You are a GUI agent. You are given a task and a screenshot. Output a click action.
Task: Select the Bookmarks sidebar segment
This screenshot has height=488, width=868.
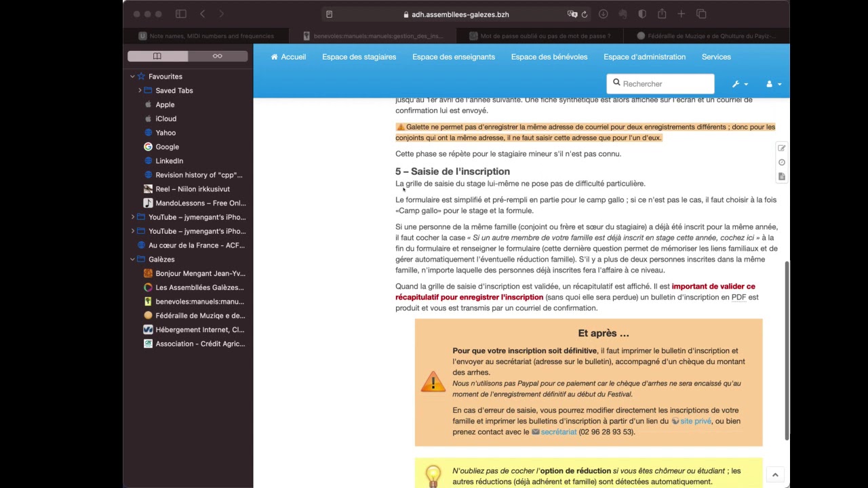pos(157,56)
